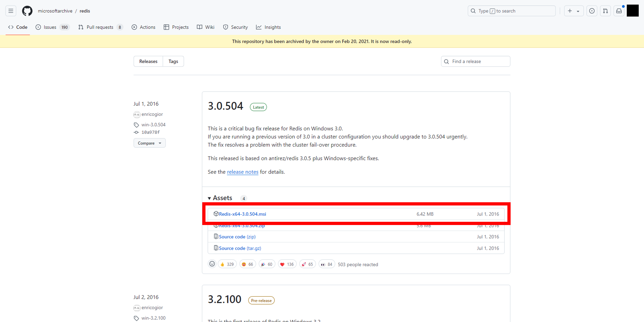This screenshot has height=322, width=644.
Task: Click the tag icon next to win-3.0.504
Action: tap(136, 125)
